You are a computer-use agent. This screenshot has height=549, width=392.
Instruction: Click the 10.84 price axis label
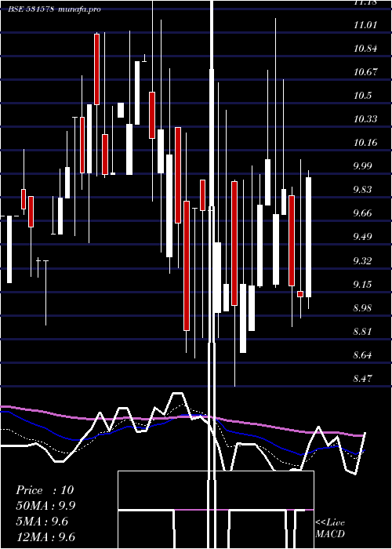tap(365, 49)
